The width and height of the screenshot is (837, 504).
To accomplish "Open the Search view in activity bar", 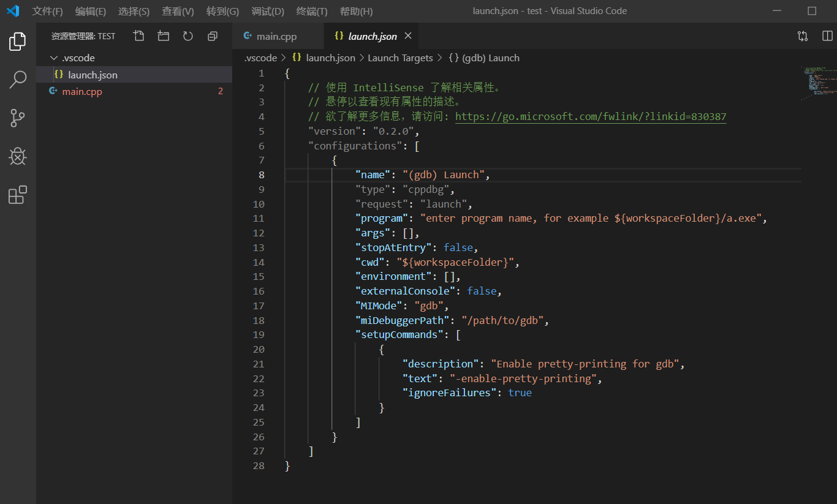I will point(18,79).
